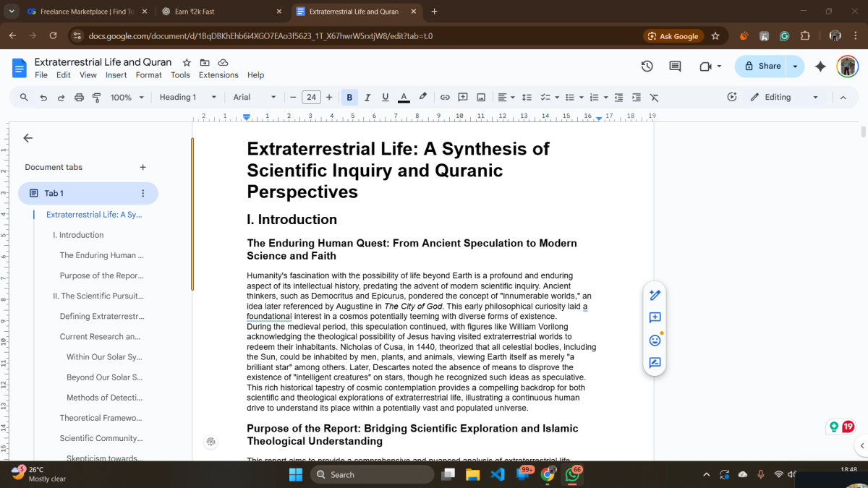Toggle Italic formatting button
868x488 pixels.
367,98
